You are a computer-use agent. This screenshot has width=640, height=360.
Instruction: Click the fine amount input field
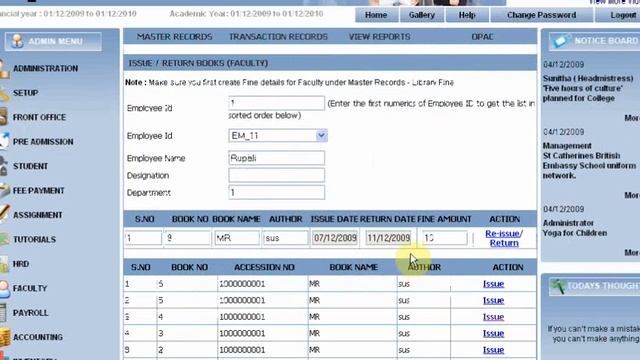444,238
